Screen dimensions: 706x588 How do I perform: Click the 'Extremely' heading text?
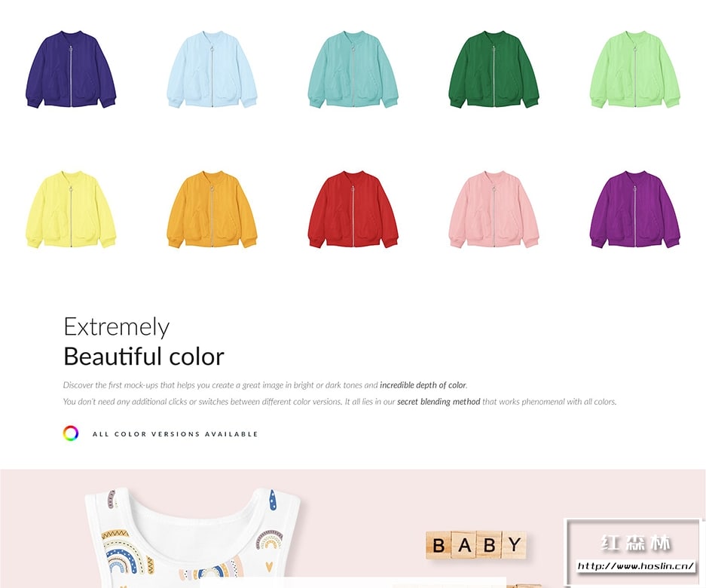click(117, 328)
